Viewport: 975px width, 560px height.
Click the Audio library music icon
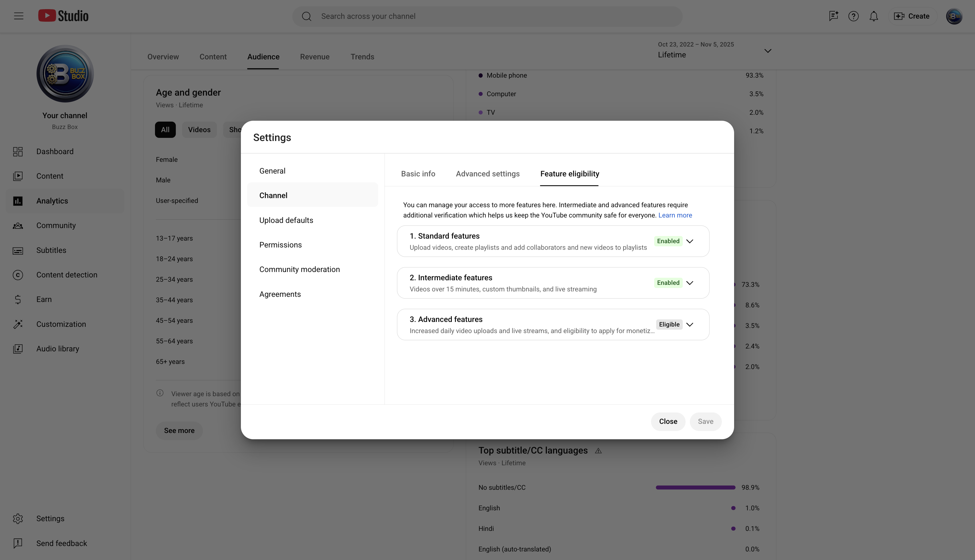point(18,349)
